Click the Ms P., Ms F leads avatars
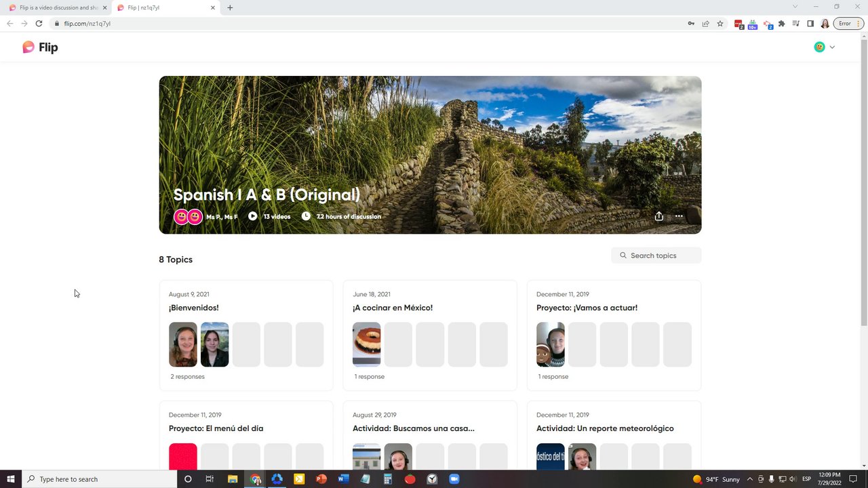Image resolution: width=868 pixels, height=488 pixels. click(188, 217)
